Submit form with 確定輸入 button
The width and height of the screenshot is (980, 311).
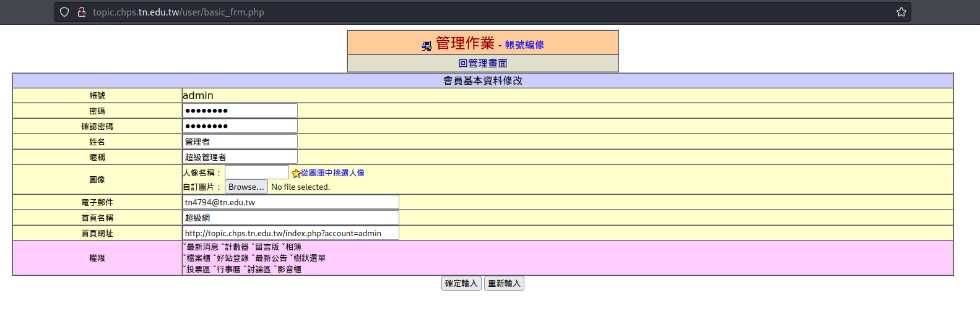tap(461, 283)
